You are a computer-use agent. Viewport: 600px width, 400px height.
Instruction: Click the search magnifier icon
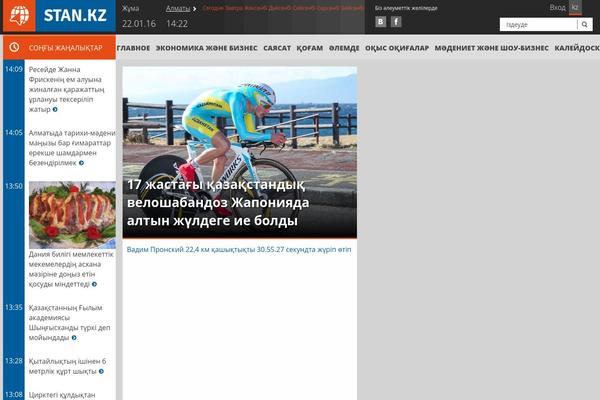tap(585, 24)
